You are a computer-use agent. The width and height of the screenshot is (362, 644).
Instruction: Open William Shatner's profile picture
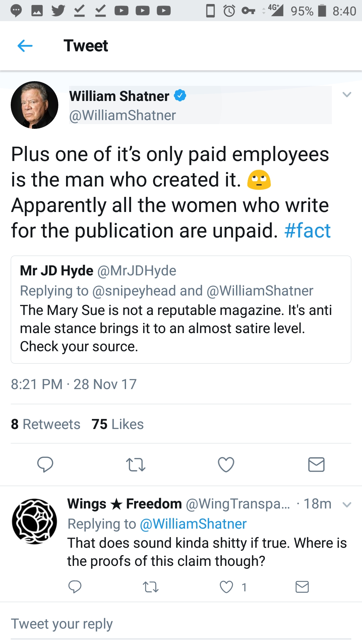(35, 105)
